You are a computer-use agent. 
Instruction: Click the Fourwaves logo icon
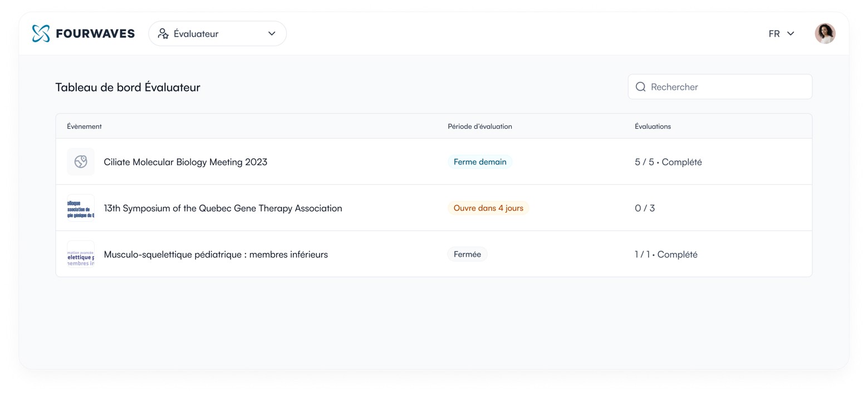[41, 33]
